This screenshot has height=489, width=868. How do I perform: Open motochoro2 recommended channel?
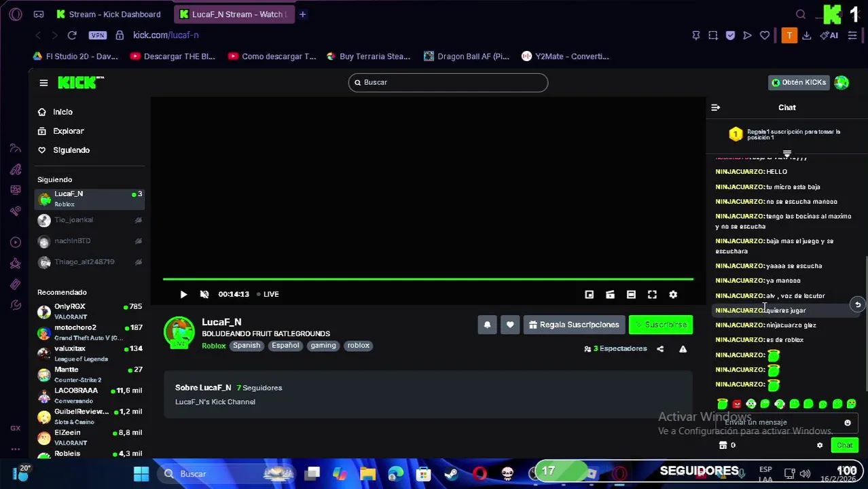tap(90, 333)
